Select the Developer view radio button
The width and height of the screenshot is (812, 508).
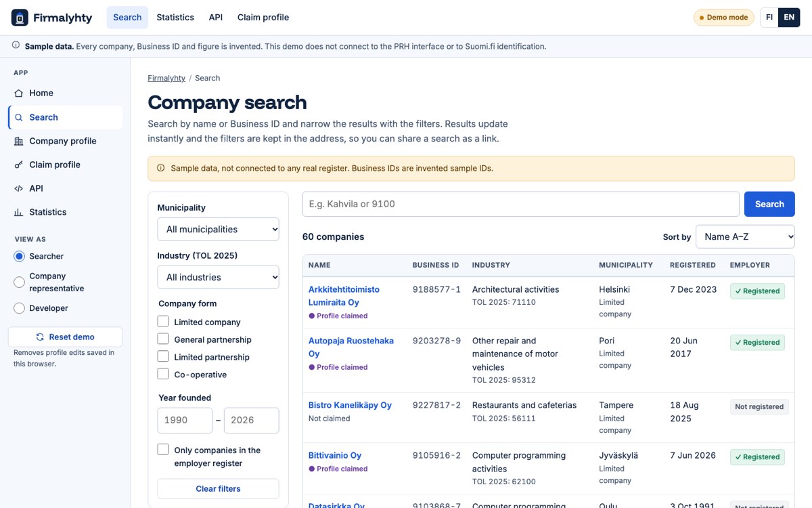click(x=19, y=308)
